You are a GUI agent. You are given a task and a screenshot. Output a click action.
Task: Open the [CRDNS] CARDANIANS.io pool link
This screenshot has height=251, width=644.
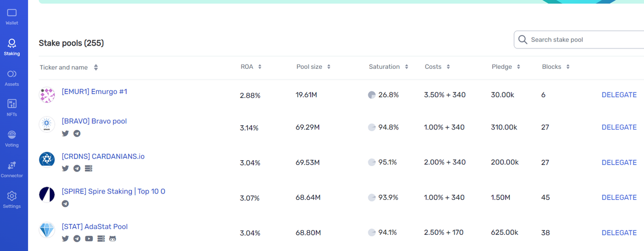coord(103,156)
